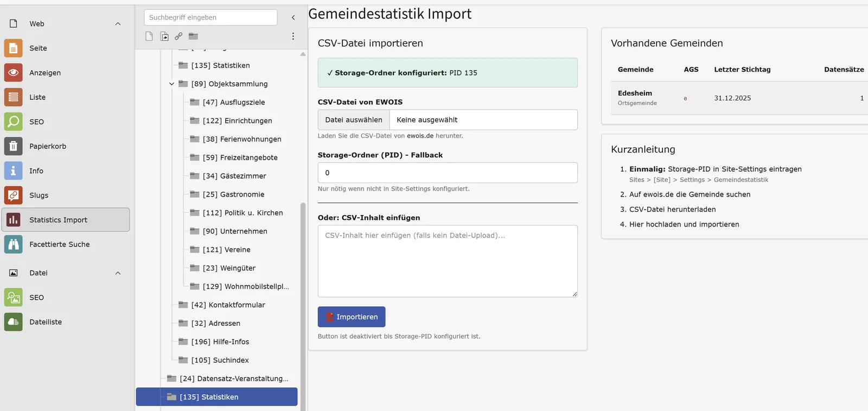Click the Datei auswählen file button
The image size is (868, 411).
coord(354,120)
